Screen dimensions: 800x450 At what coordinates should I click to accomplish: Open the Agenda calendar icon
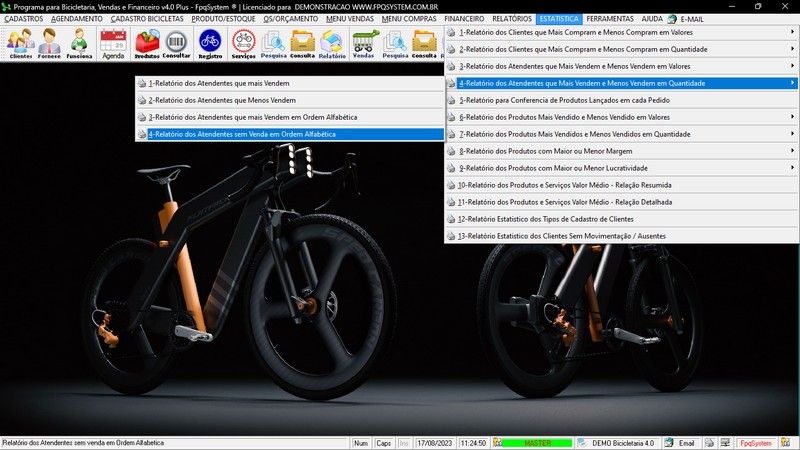tap(113, 43)
